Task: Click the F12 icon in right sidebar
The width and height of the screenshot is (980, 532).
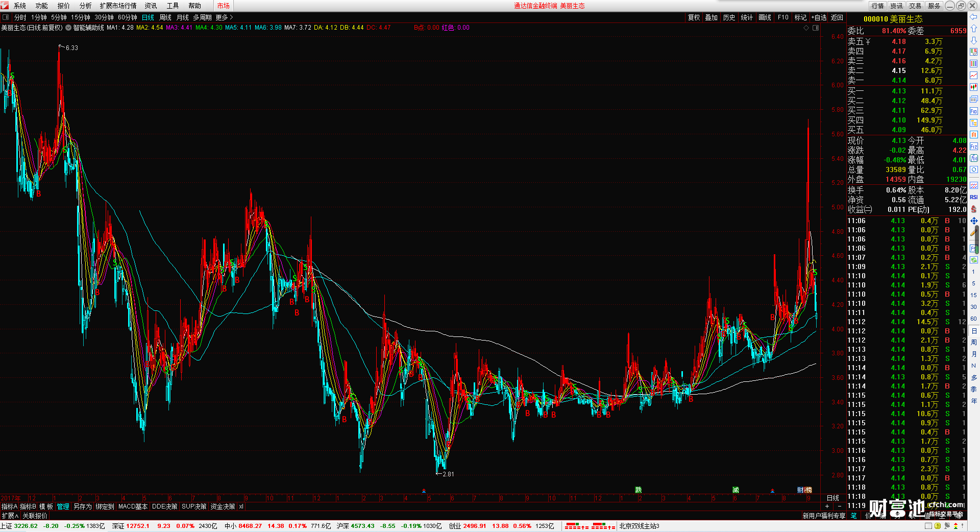Action: (x=974, y=147)
